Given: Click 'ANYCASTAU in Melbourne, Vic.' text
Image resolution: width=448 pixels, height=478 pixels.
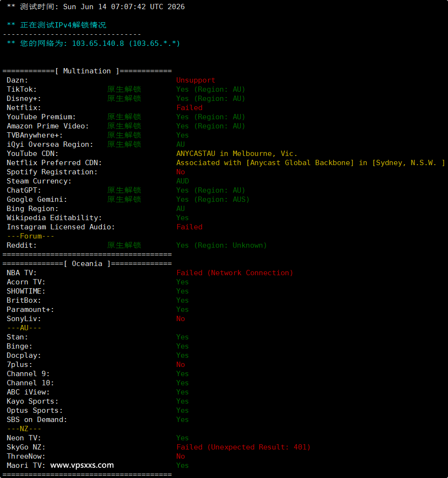Looking at the screenshot, I should click(237, 154).
